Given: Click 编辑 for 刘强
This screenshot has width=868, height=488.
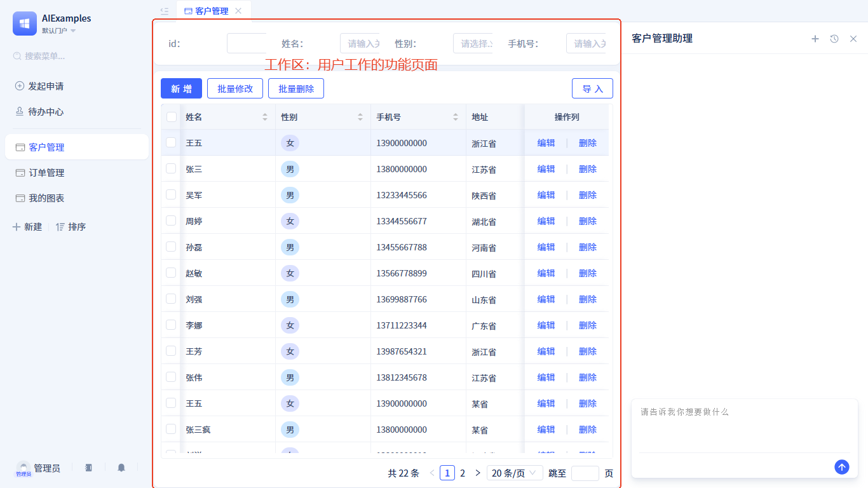Looking at the screenshot, I should pyautogui.click(x=546, y=299).
